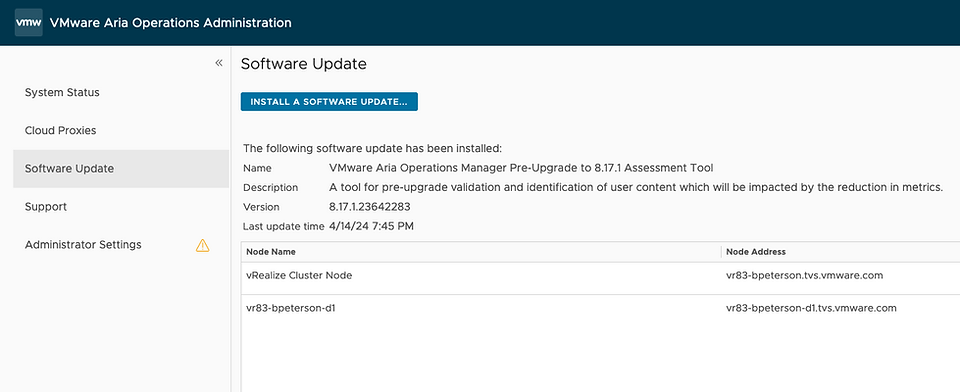
Task: Click "The following software update has been installed" text
Action: [x=372, y=148]
